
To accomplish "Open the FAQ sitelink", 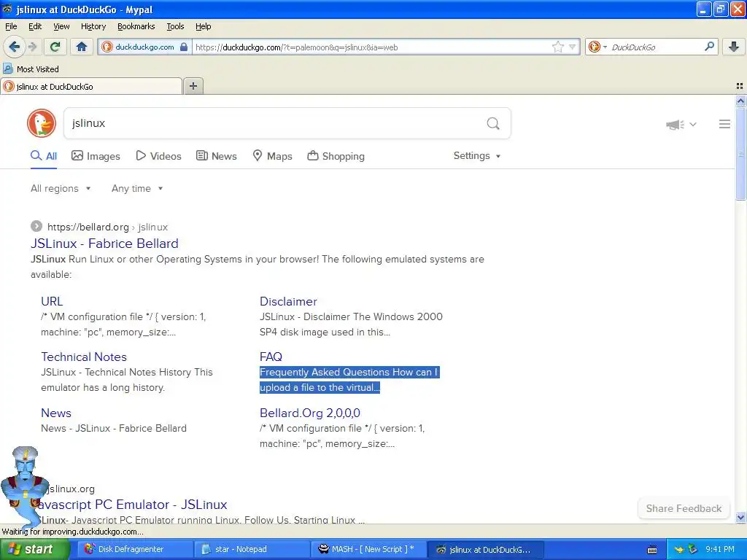I will 271,357.
